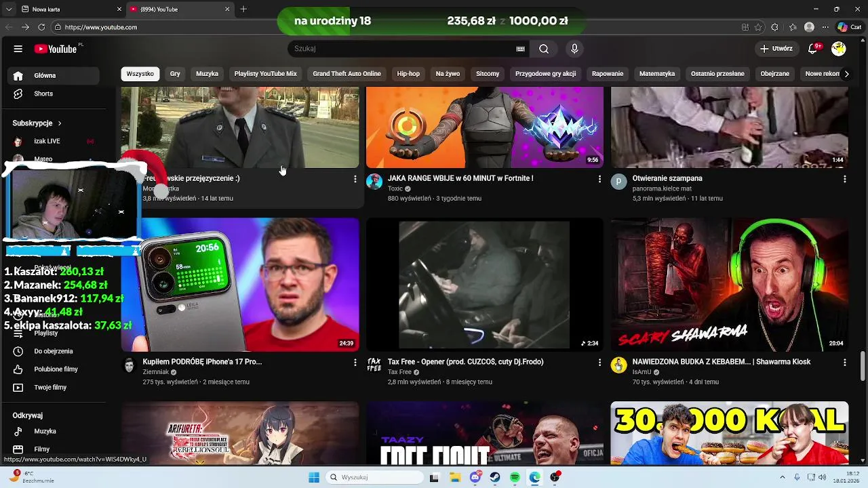Click the search magnifier button
This screenshot has width=868, height=488.
[544, 49]
